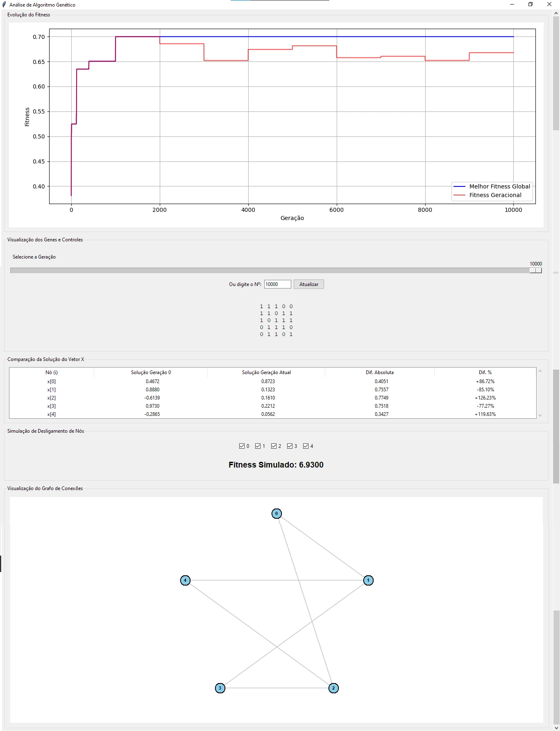This screenshot has width=560, height=731.
Task: Click 'Solução Geração Atual' column header
Action: (266, 372)
